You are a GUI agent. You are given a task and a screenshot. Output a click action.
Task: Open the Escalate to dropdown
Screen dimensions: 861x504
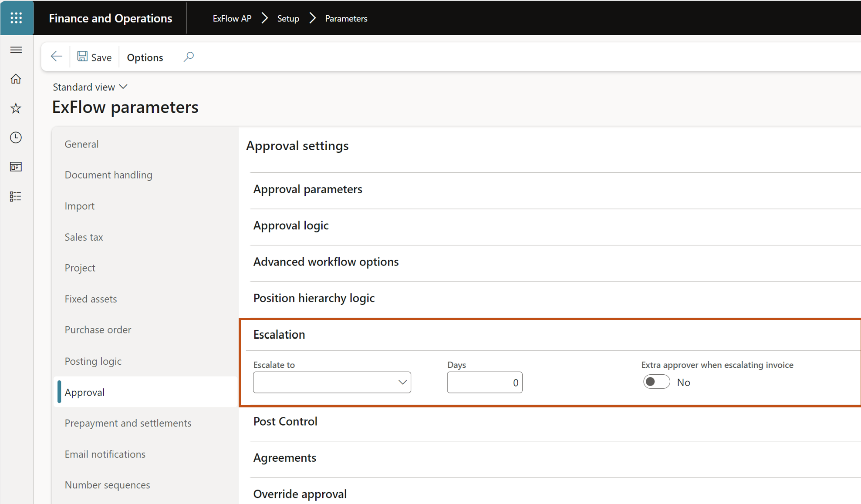(332, 383)
